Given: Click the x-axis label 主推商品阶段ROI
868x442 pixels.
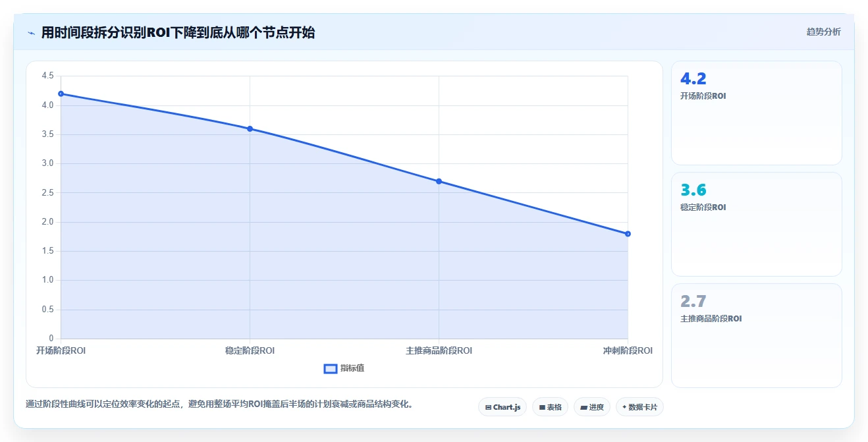Looking at the screenshot, I should pyautogui.click(x=439, y=350).
